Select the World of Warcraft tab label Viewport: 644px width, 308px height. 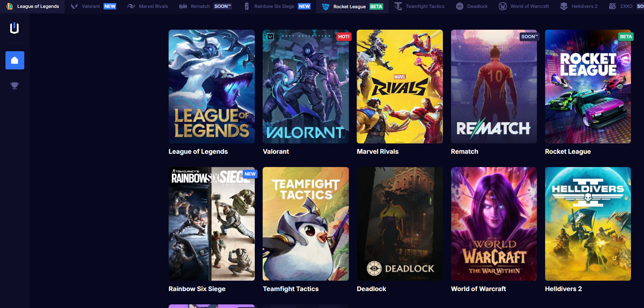(x=530, y=6)
